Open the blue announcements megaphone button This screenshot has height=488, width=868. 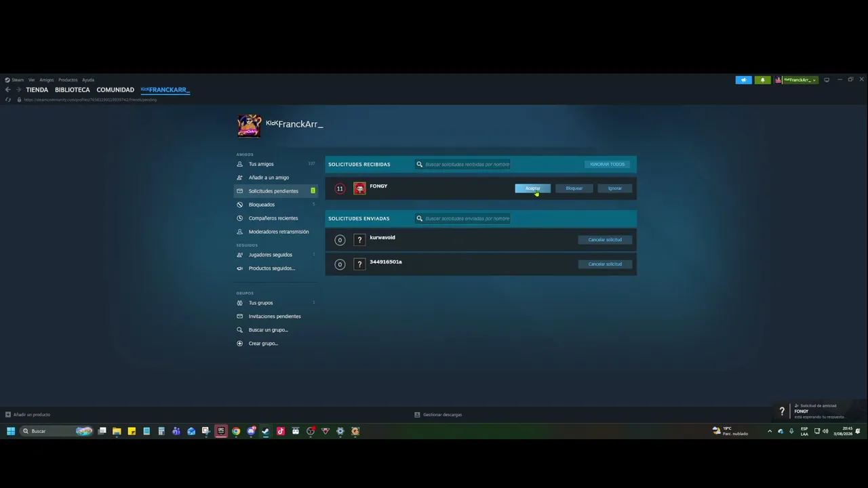(x=744, y=80)
